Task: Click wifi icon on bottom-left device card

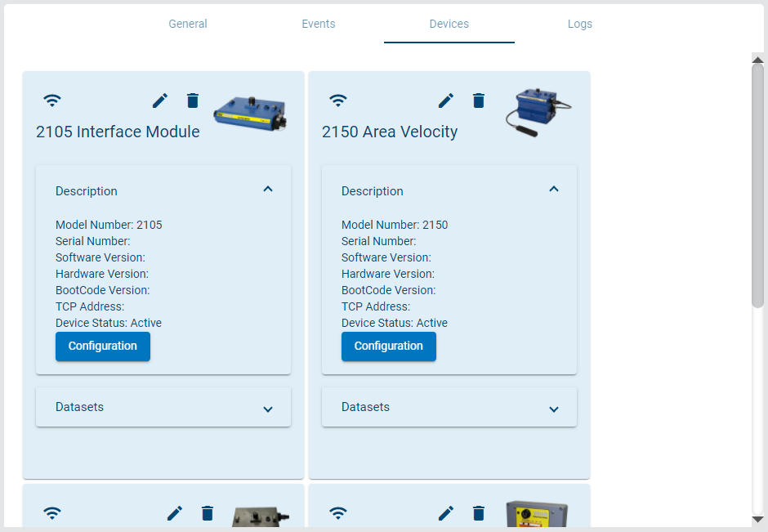Action: [x=52, y=513]
